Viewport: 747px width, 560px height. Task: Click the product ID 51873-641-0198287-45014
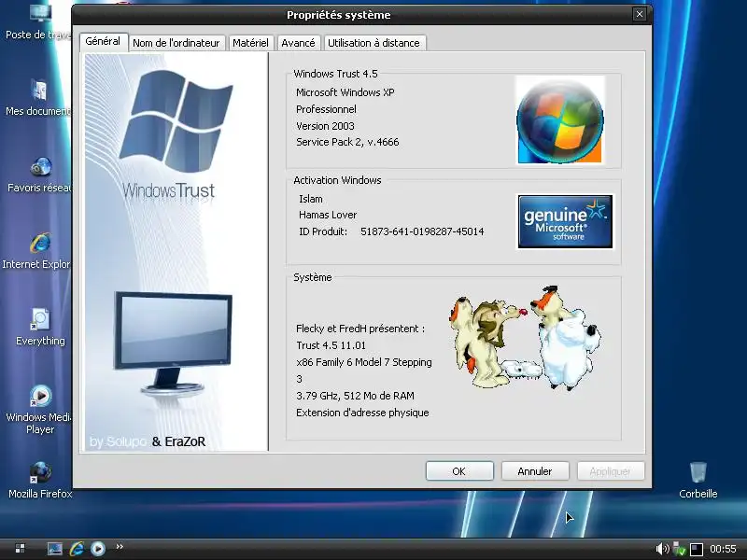[422, 231]
